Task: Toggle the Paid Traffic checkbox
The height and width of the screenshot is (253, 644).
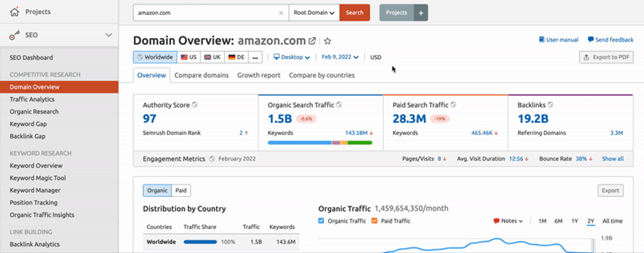Action: (374, 221)
